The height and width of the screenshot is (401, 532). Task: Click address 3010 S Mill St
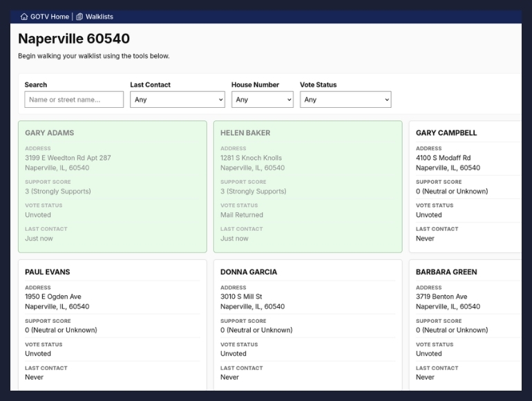241,297
